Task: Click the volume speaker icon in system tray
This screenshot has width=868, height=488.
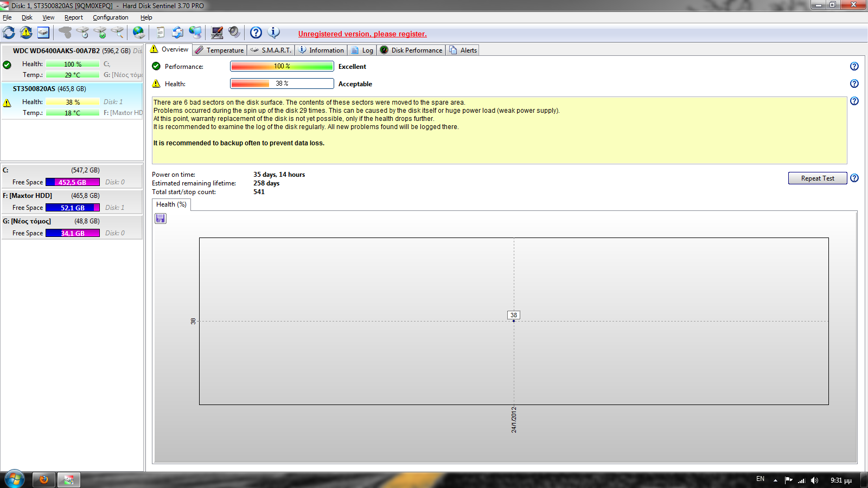Action: point(814,480)
